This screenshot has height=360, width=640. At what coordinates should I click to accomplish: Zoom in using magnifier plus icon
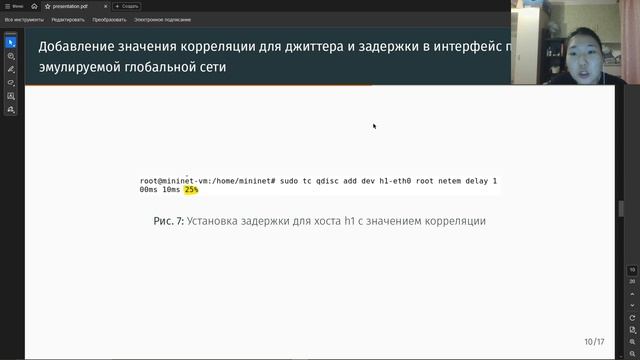pos(632,342)
